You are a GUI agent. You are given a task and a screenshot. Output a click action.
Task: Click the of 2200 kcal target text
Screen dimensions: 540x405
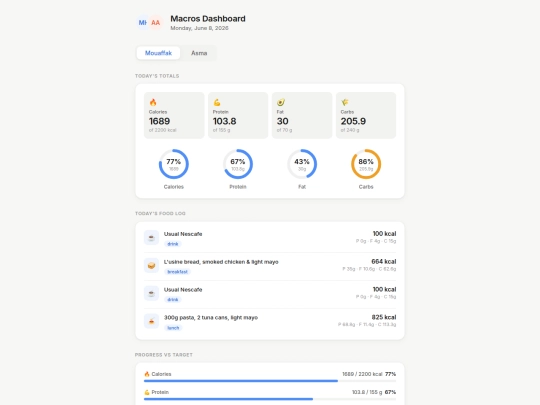point(163,130)
